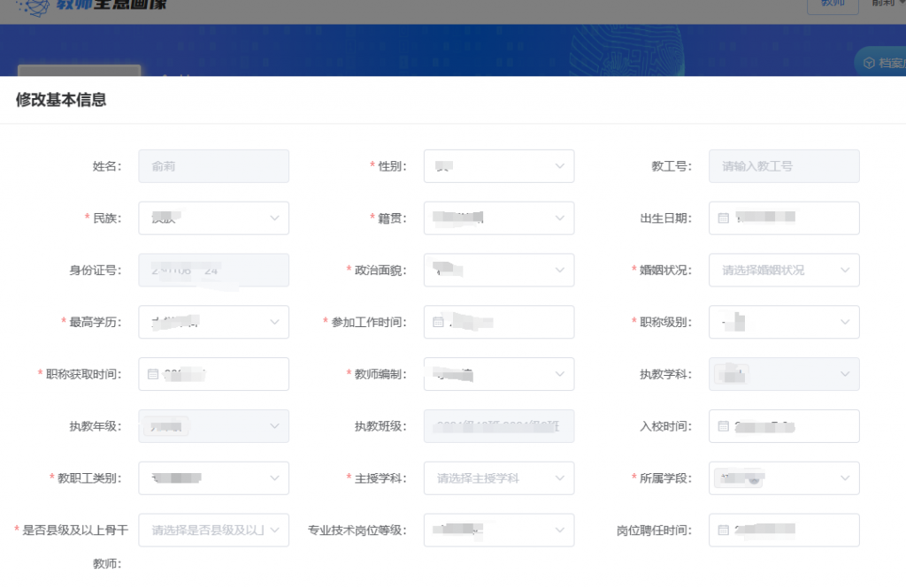
Task: Click calendar icon in 职称获取时间 field
Action: tap(153, 375)
